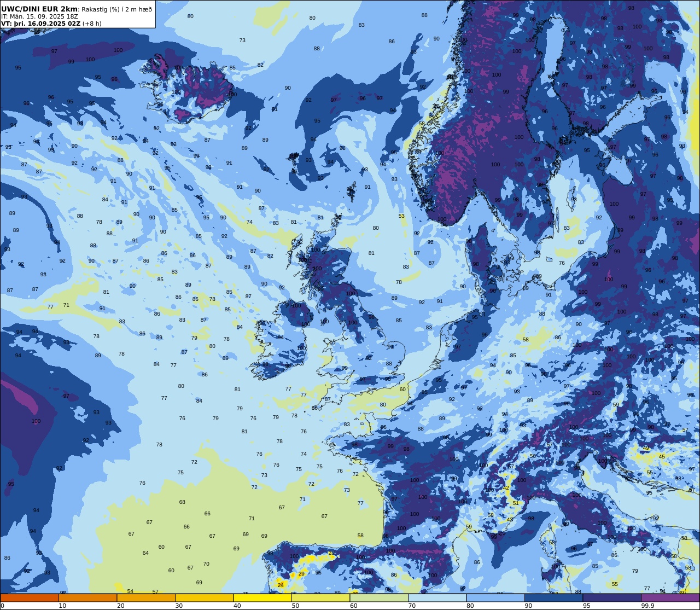Viewport: 700px width, 610px height.
Task: Click the humidity value '54' at the bottom left
Action: (130, 591)
